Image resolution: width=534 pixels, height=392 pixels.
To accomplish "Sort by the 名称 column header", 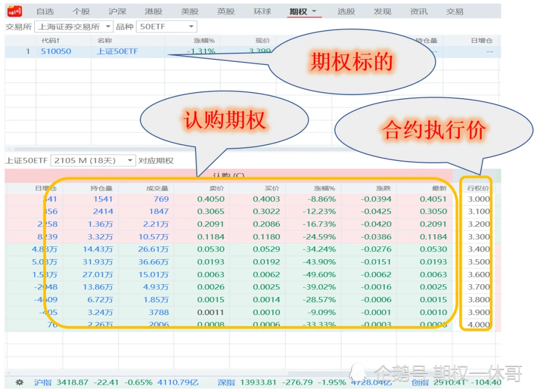I will coord(105,41).
